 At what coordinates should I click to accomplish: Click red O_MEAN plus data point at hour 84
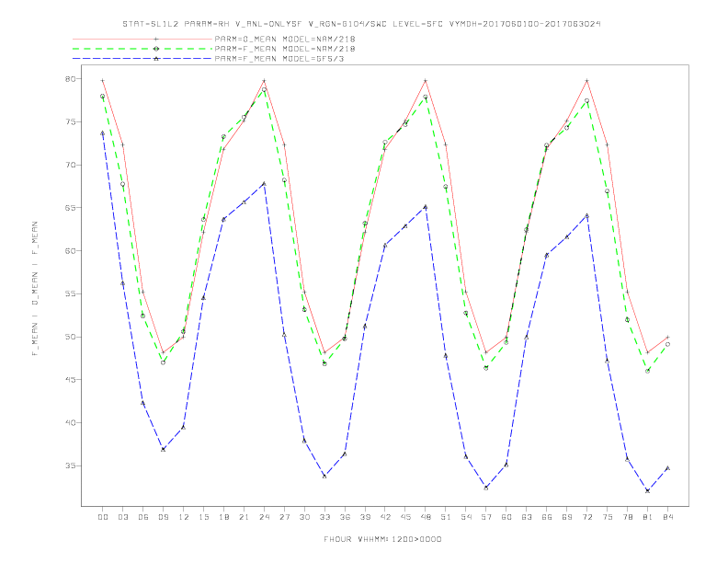pos(668,337)
